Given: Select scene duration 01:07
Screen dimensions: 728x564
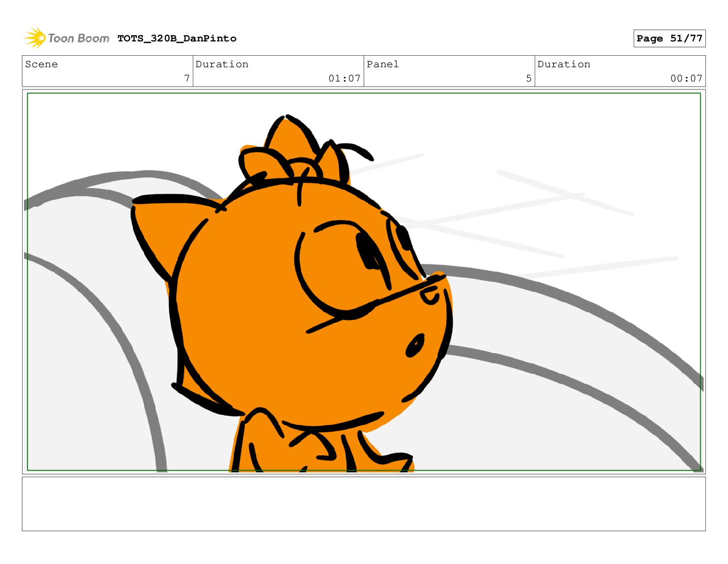Looking at the screenshot, I should coord(344,78).
